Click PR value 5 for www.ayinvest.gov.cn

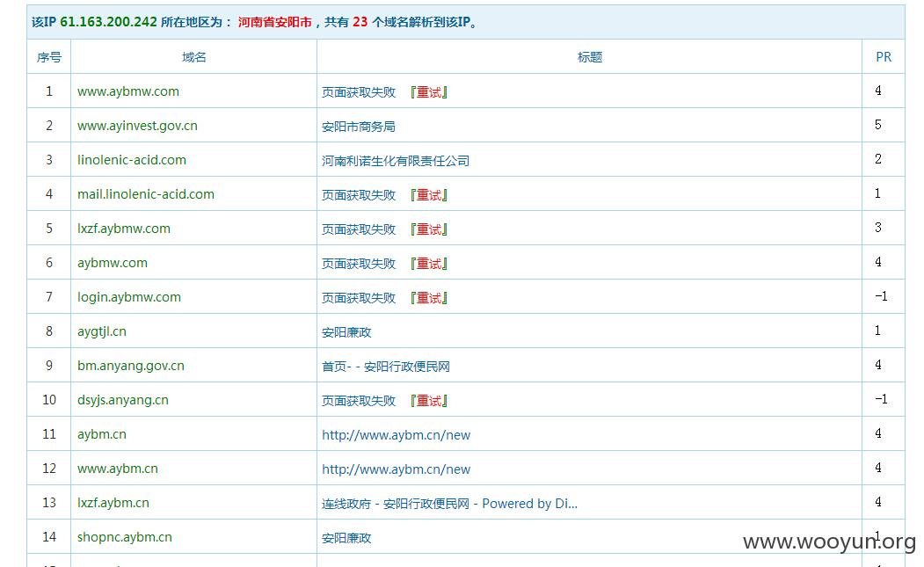click(x=878, y=124)
